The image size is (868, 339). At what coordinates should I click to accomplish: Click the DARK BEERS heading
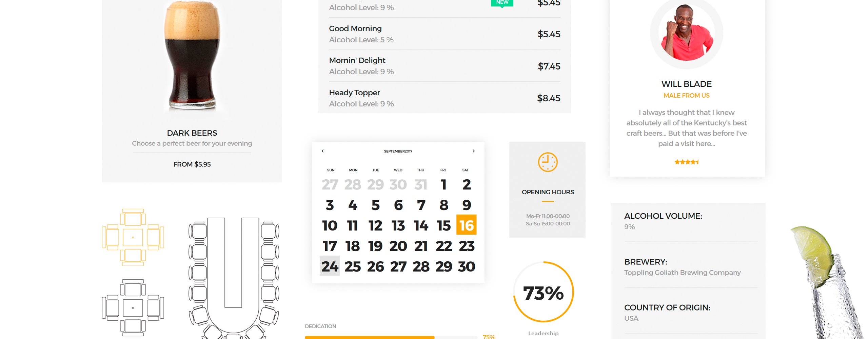192,133
